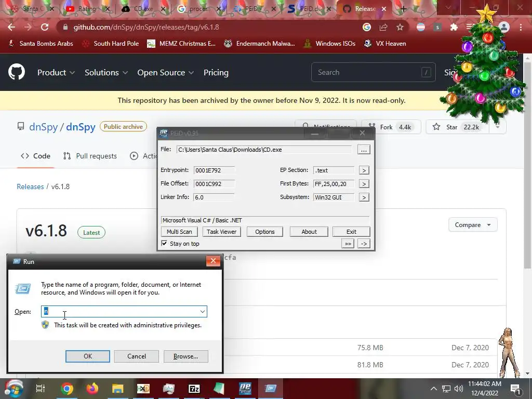Open the Chrome three-dot menu
This screenshot has height=399, width=532.
click(x=521, y=27)
